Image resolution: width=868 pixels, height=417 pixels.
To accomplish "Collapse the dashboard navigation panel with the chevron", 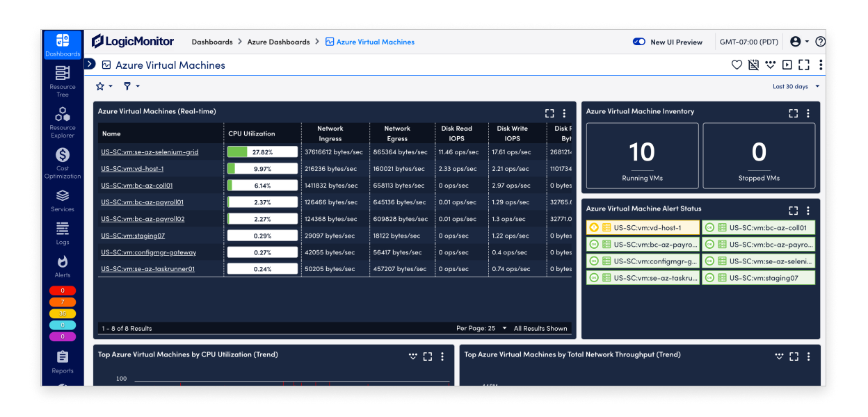I will pyautogui.click(x=89, y=63).
